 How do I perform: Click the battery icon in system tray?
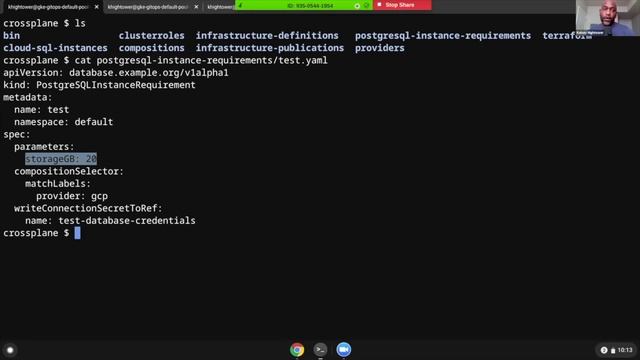click(613, 350)
